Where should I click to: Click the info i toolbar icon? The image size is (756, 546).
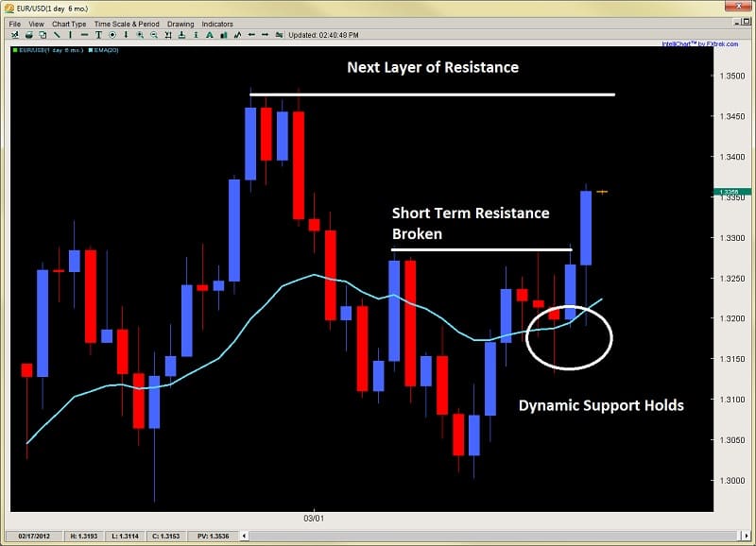click(196, 35)
